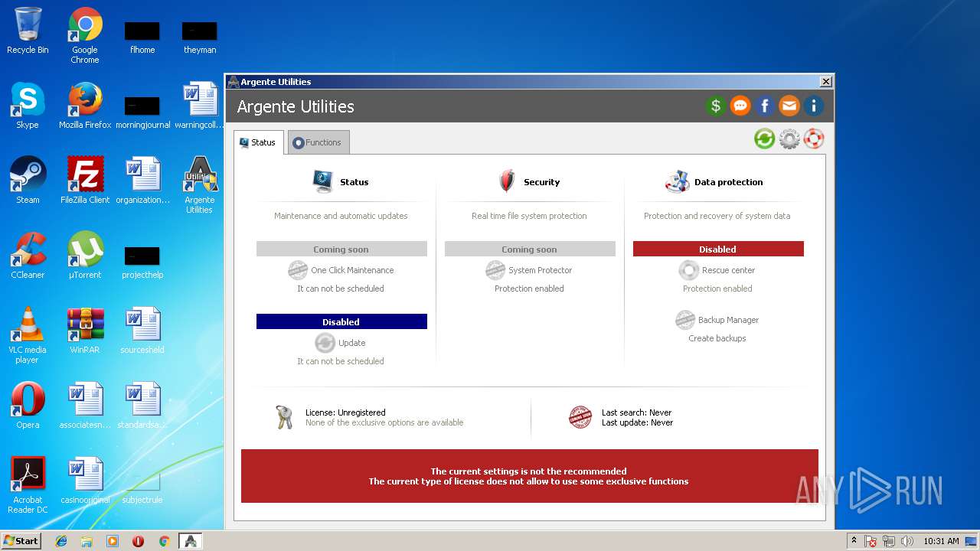Open One Click Maintenance label
The width and height of the screenshot is (980, 551).
[352, 270]
